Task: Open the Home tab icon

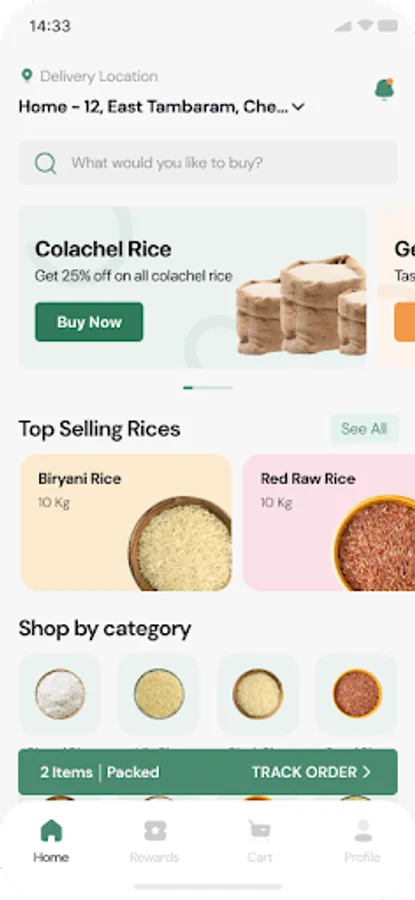Action: point(51,831)
